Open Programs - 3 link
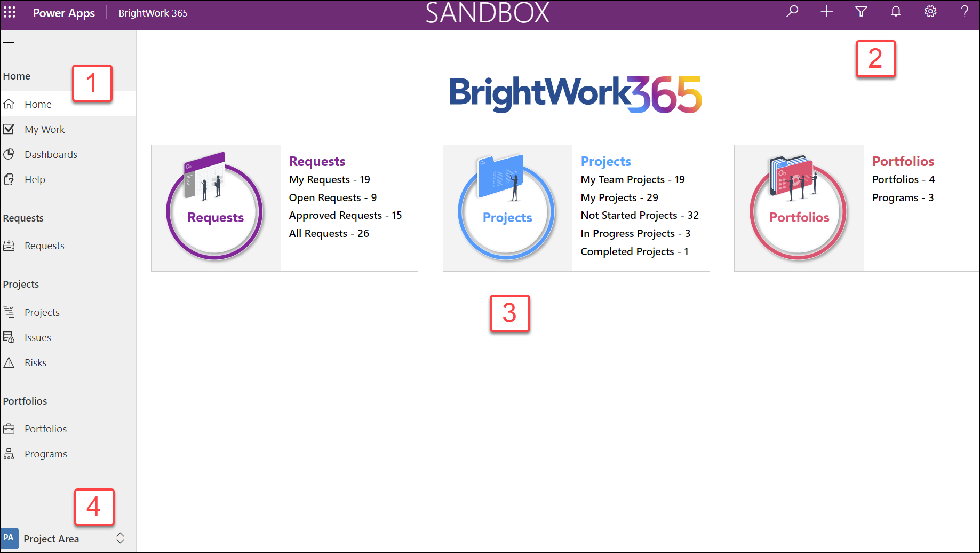This screenshot has width=980, height=553. (x=903, y=197)
